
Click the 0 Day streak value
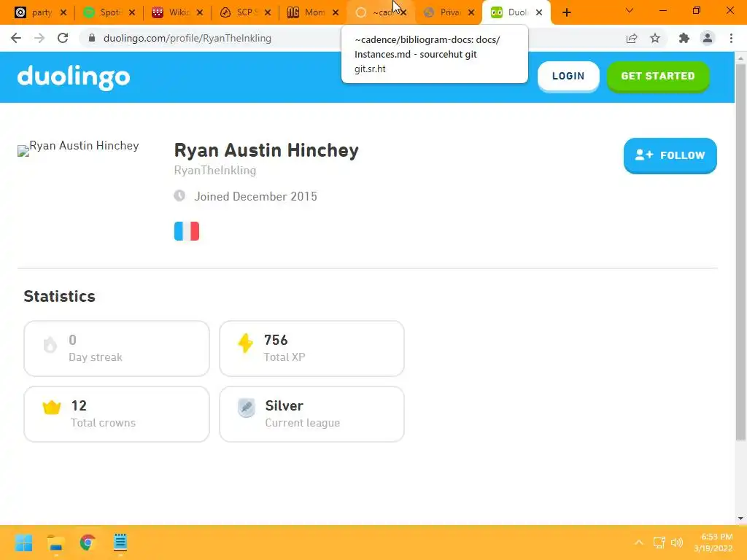72,340
